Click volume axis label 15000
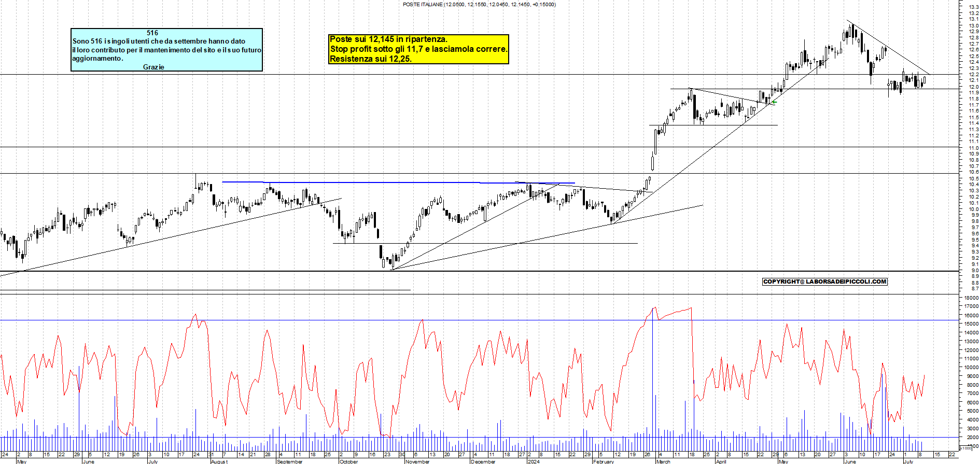Screen dimensions: 980x464 point(971,324)
